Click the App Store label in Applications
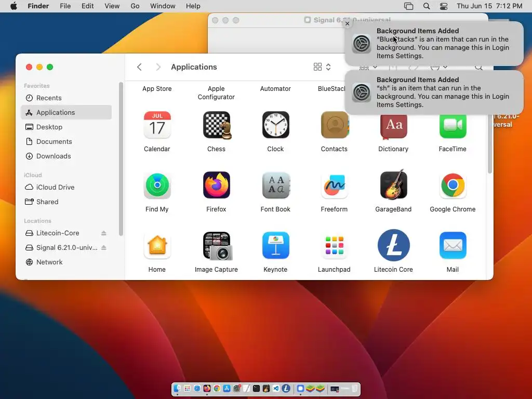Viewport: 532px width, 399px height. 157,88
